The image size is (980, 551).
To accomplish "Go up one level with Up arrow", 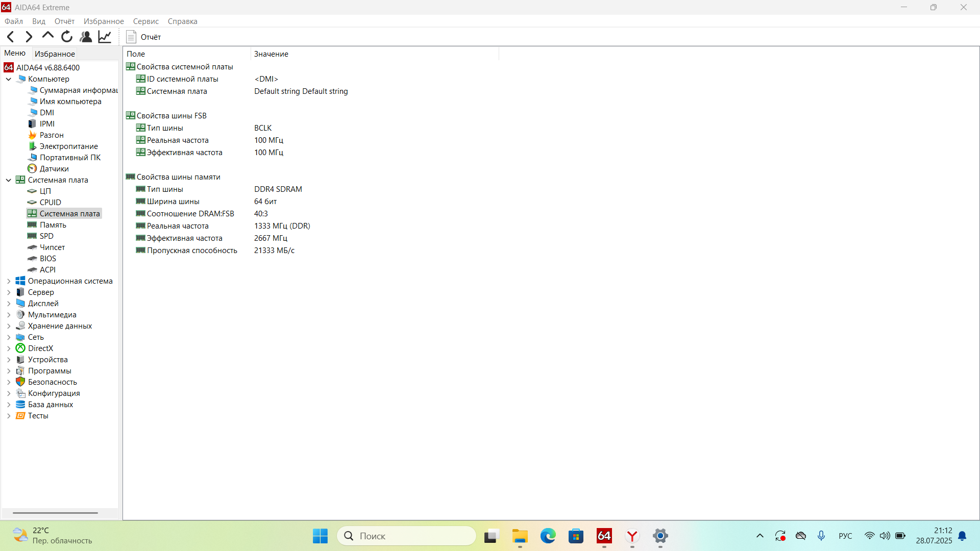I will pos(48,36).
